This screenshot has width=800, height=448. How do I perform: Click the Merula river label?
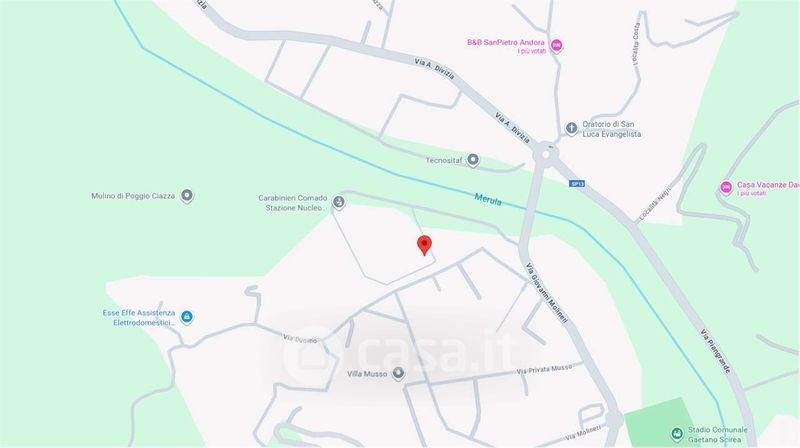(x=488, y=199)
